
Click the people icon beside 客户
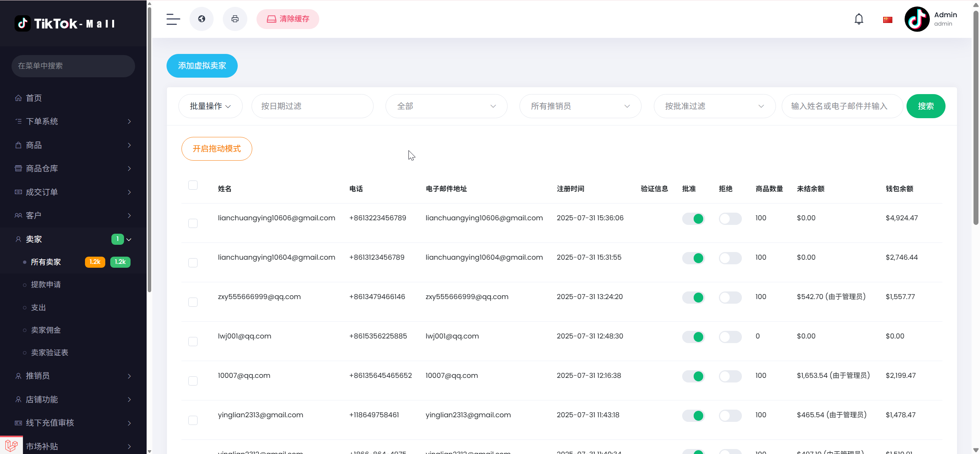18,215
